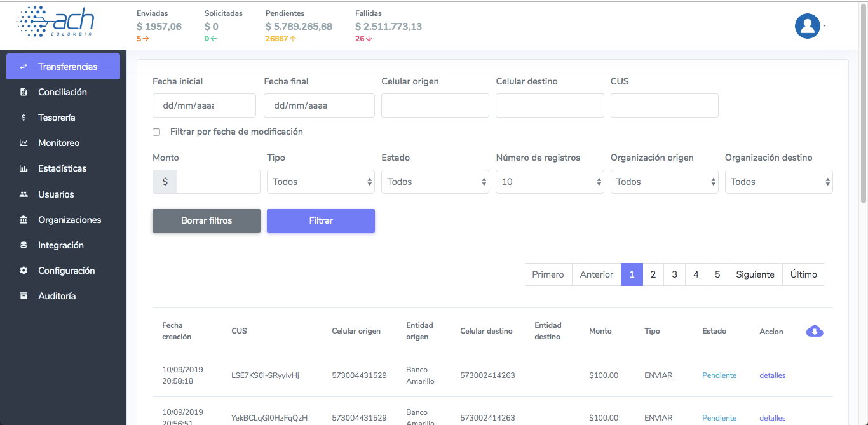The width and height of the screenshot is (868, 425).
Task: Focus the Celular destino input
Action: (550, 105)
